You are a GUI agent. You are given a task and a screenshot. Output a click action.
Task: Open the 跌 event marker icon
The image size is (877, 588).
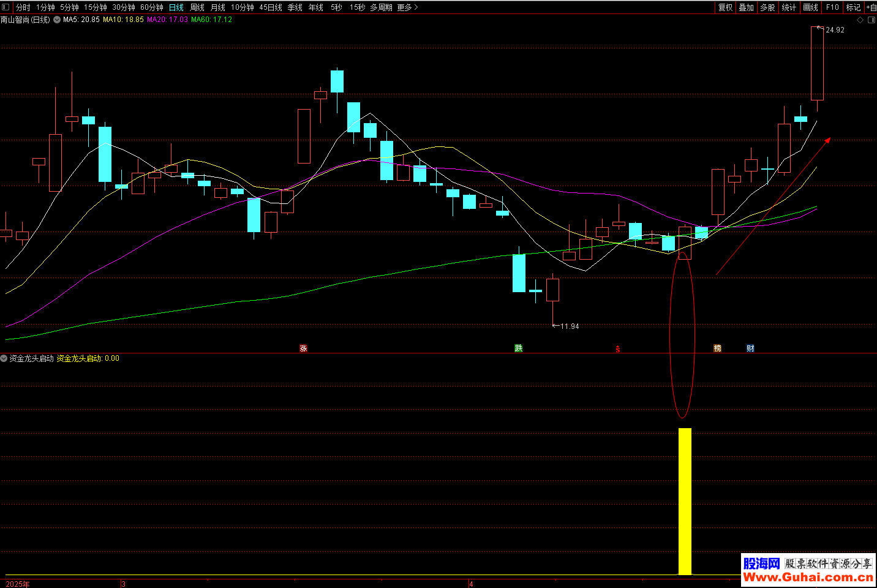(519, 349)
